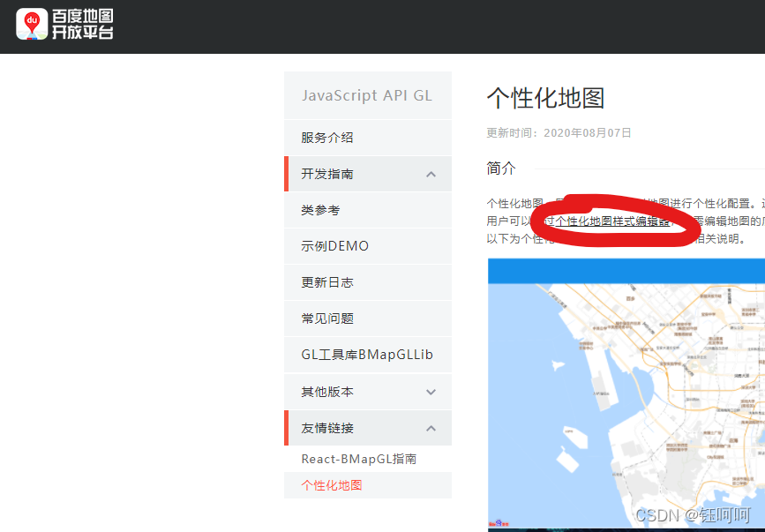Click the Baidu Map open platform logo
The height and width of the screenshot is (532, 765).
[64, 24]
